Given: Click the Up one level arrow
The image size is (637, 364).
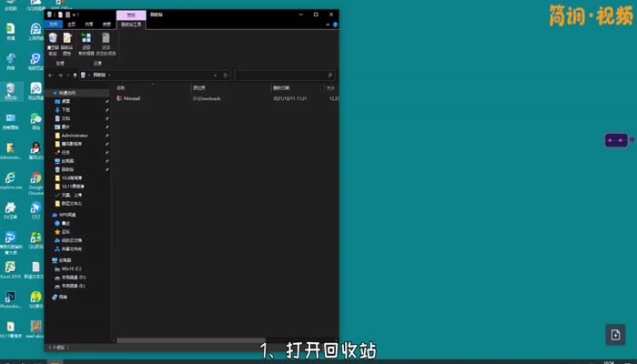Looking at the screenshot, I should coord(74,75).
